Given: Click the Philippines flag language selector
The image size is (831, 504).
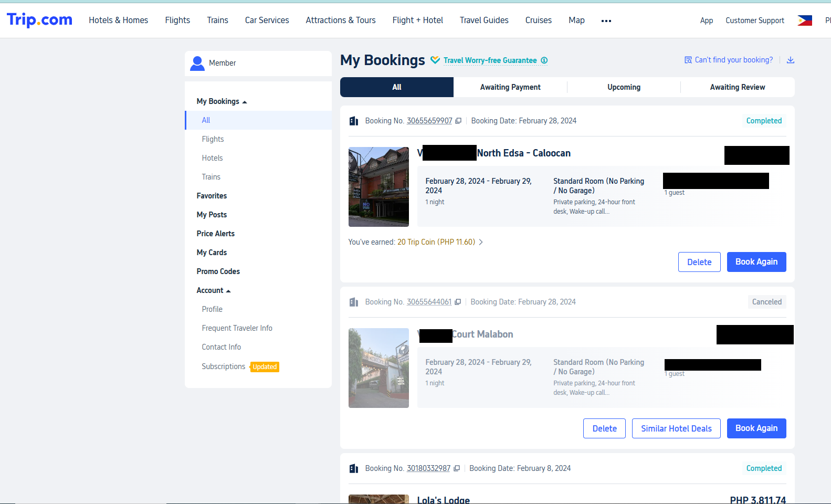Looking at the screenshot, I should tap(805, 20).
